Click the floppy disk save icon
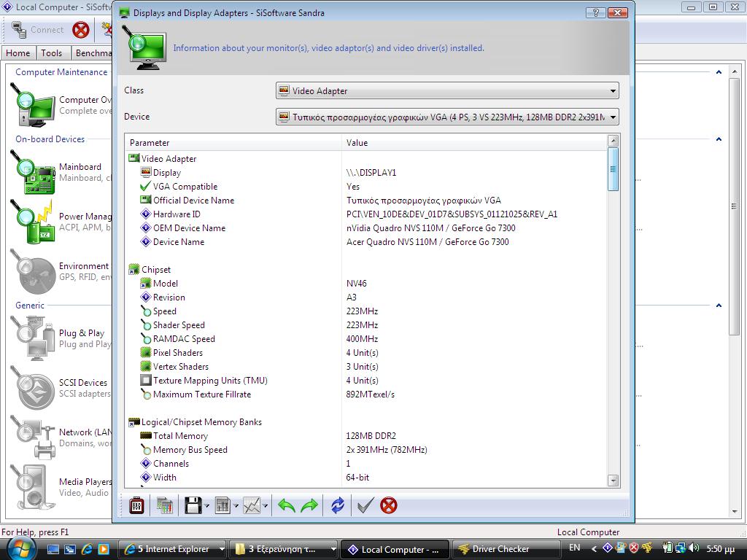Image resolution: width=747 pixels, height=560 pixels. click(193, 505)
